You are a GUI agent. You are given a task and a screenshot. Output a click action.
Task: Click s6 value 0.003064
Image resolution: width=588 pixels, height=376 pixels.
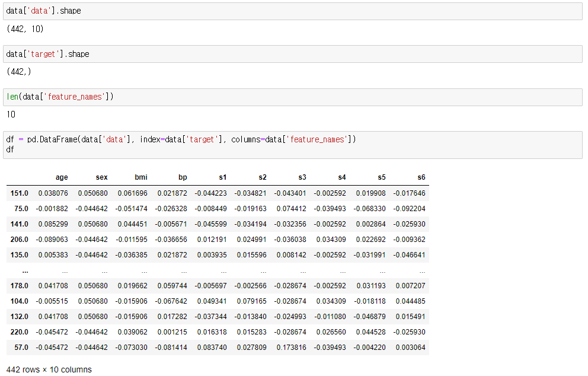click(x=410, y=347)
